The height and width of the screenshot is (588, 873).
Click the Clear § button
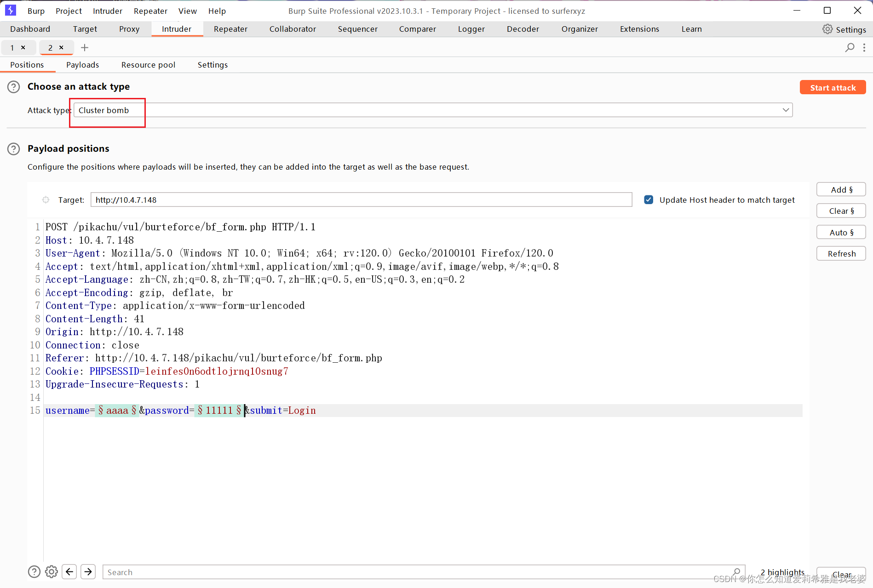pos(841,211)
